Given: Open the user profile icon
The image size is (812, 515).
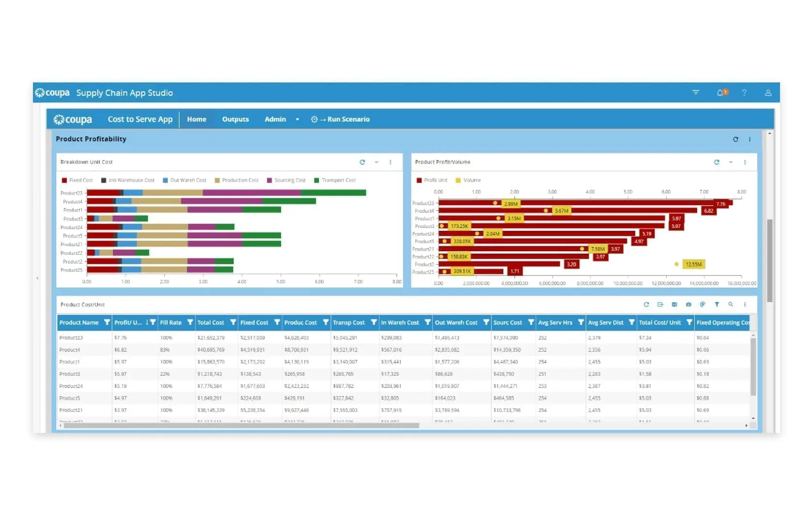Looking at the screenshot, I should click(x=768, y=93).
